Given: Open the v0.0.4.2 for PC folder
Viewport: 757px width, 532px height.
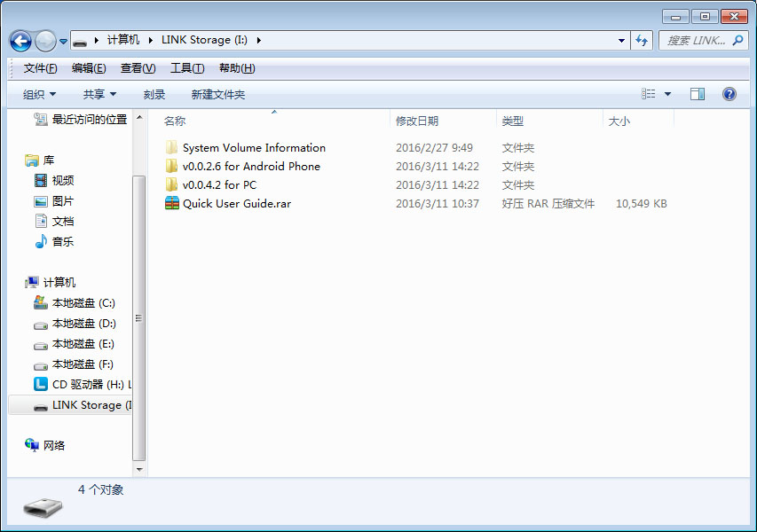Looking at the screenshot, I should 222,184.
